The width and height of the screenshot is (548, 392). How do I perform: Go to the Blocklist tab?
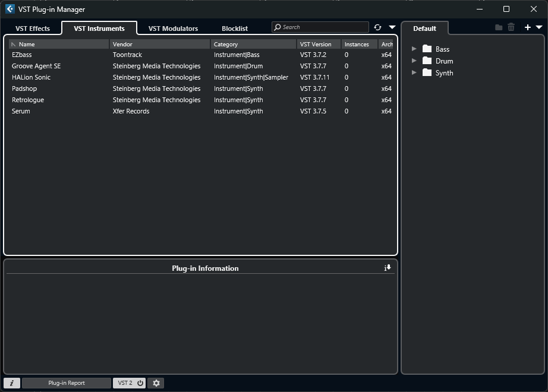click(x=235, y=29)
